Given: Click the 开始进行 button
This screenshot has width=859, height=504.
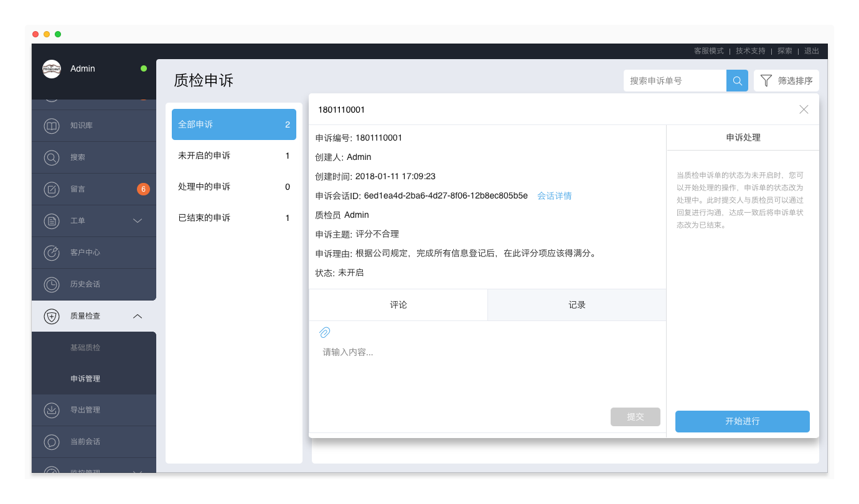Looking at the screenshot, I should tap(742, 421).
